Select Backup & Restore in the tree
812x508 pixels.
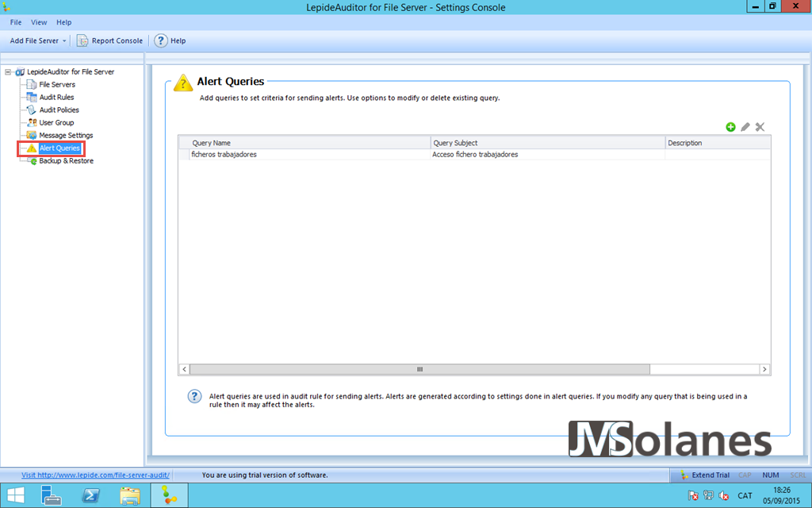click(x=67, y=161)
